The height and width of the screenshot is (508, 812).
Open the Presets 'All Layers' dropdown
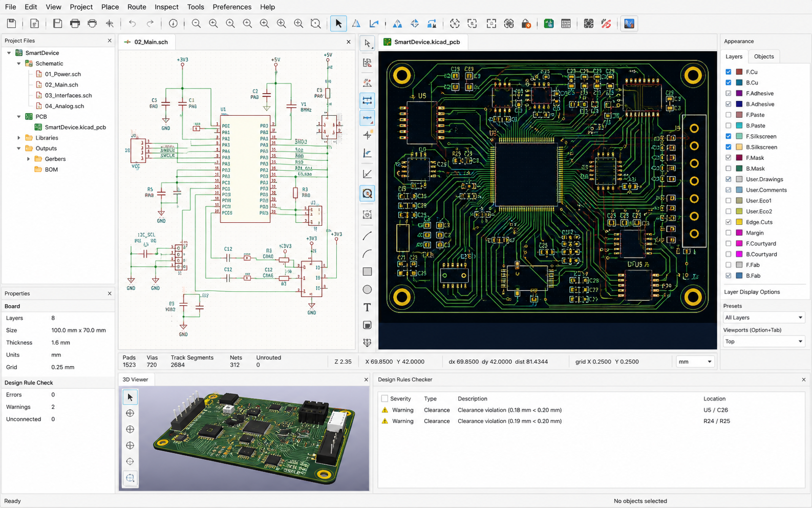coord(763,317)
